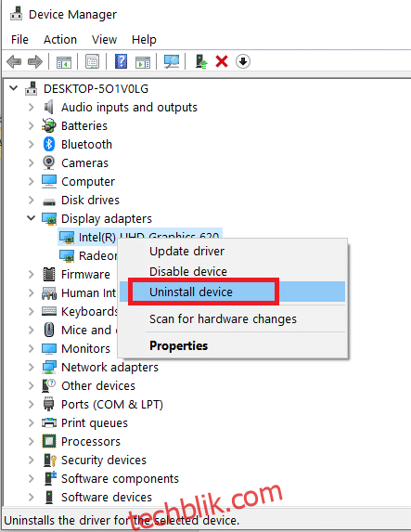
Task: Click the Display adapters icon
Action: tap(49, 219)
